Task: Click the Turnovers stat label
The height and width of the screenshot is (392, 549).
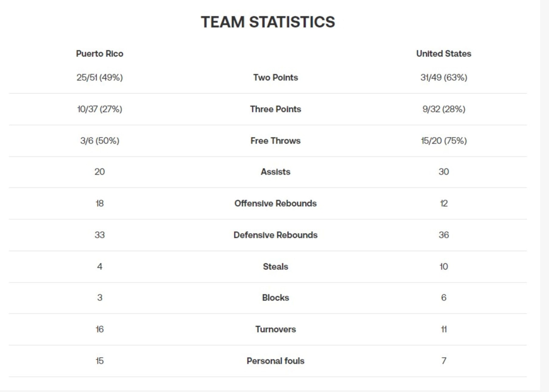Action: pos(276,329)
